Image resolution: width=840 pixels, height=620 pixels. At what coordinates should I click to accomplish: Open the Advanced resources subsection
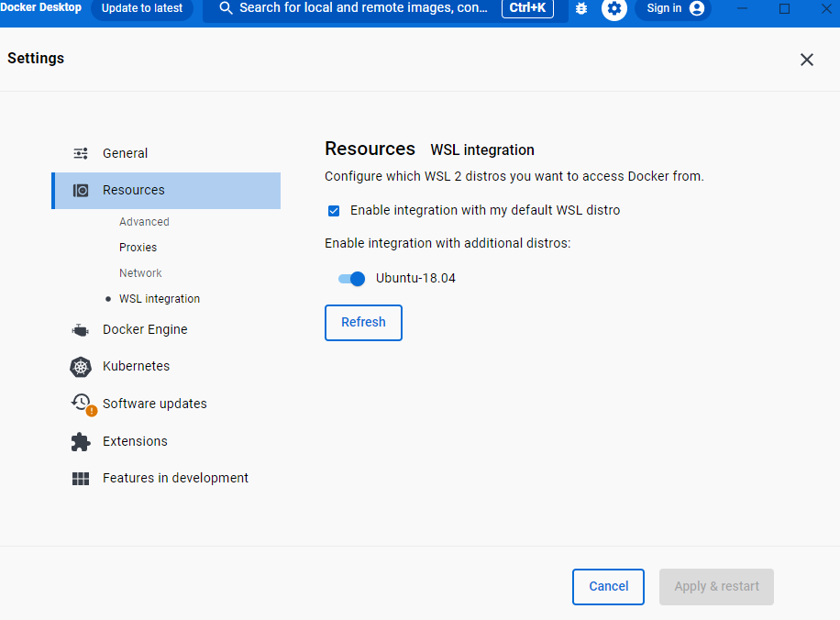click(x=144, y=222)
